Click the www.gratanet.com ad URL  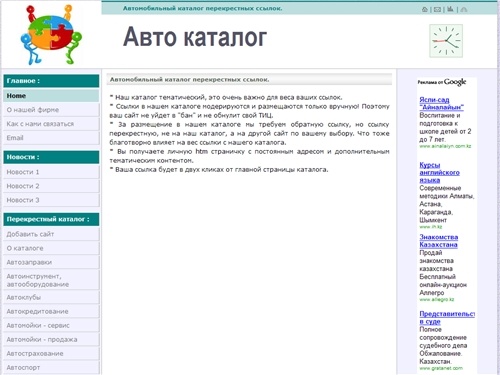pyautogui.click(x=441, y=368)
